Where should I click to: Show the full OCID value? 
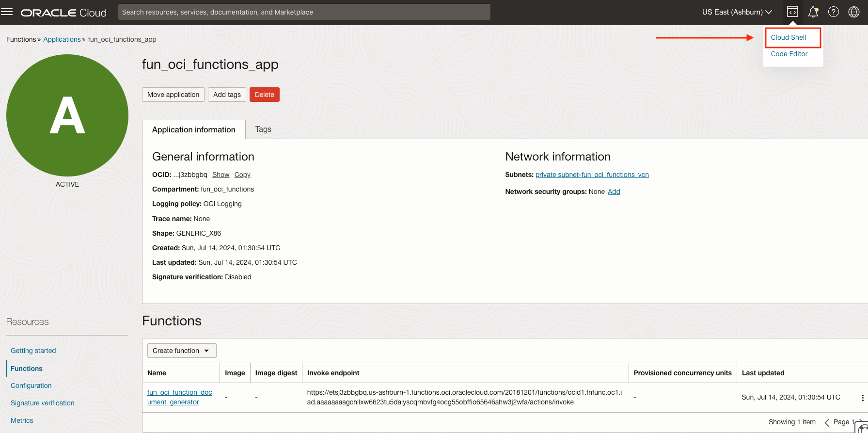[x=221, y=175]
